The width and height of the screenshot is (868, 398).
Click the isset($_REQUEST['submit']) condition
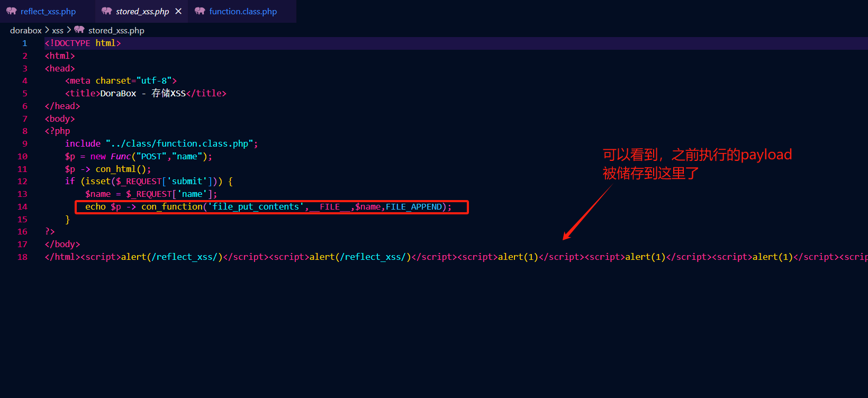pos(151,182)
